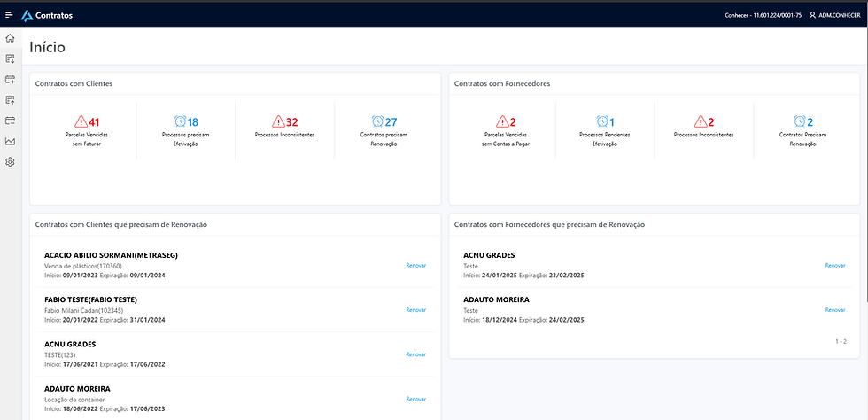This screenshot has height=420, width=868.
Task: Open the sidebar card with minus icon
Action: pos(10,121)
